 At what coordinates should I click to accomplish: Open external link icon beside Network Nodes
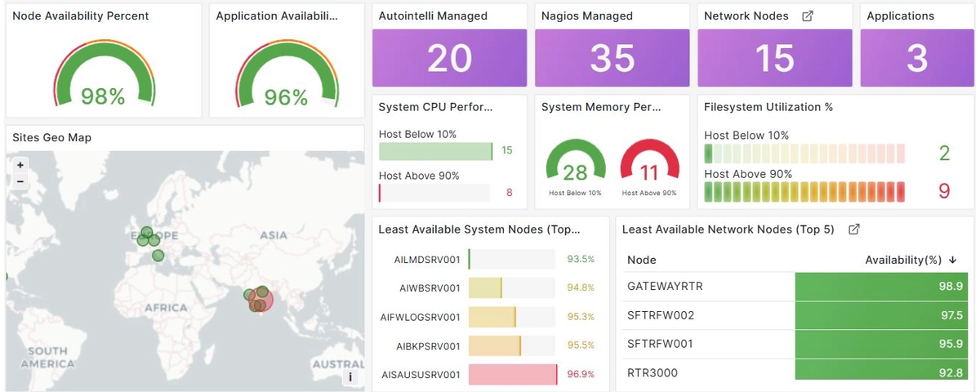coord(808,16)
